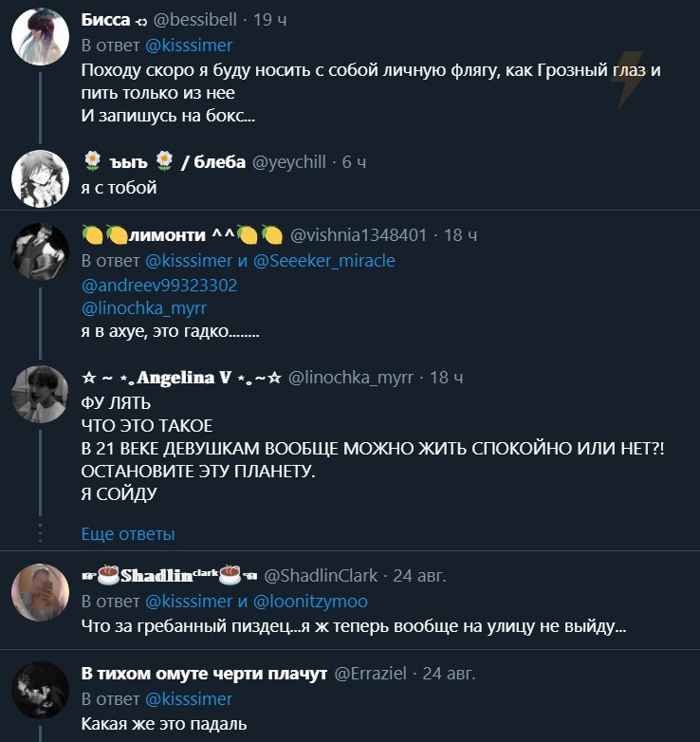This screenshot has height=742, width=700.
Task: Open tweet text 'ОСТАНОВИТЕ ЭТУ ПЛАНЕТУ'
Action: coord(198,472)
